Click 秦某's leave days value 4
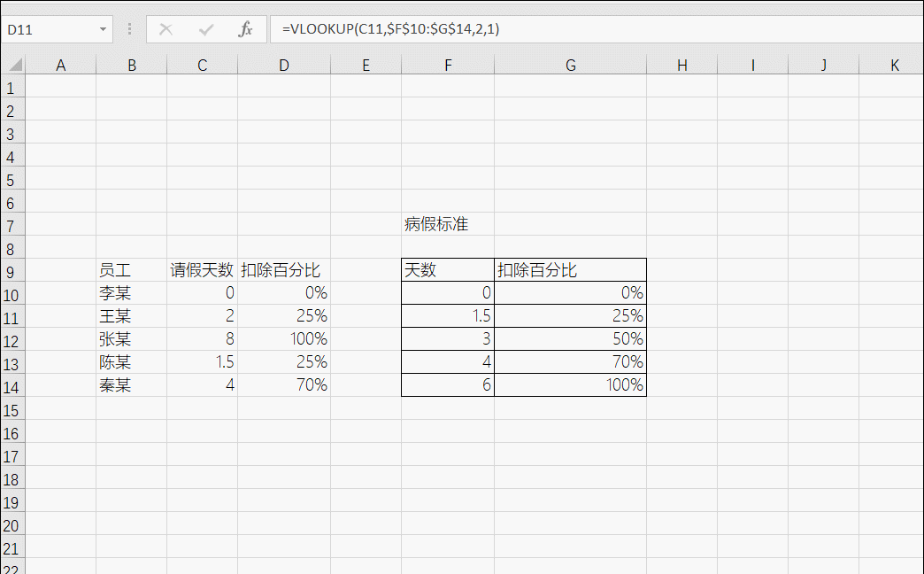 pos(202,385)
